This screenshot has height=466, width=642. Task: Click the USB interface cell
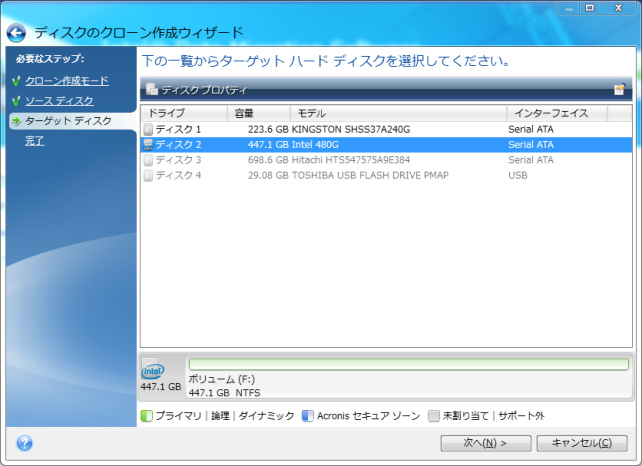coord(518,175)
